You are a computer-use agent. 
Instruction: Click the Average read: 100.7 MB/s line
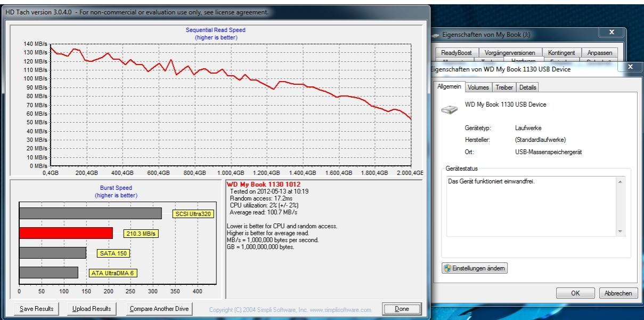click(x=265, y=212)
